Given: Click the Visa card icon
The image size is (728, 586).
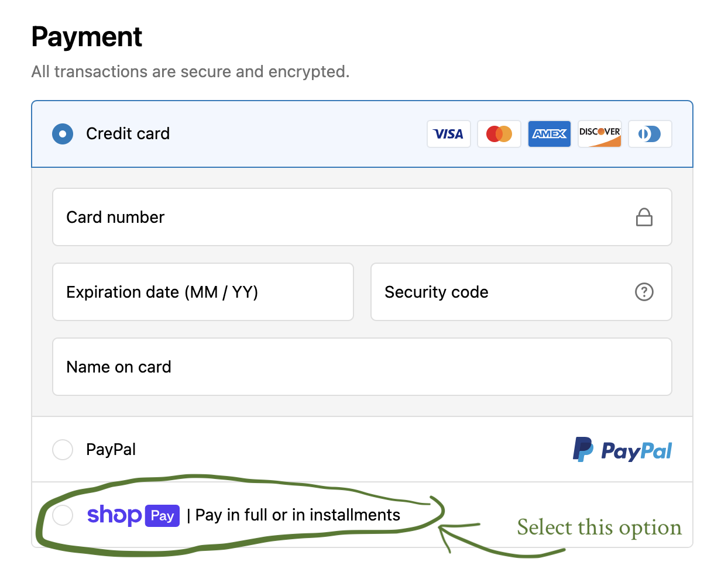Looking at the screenshot, I should (448, 134).
